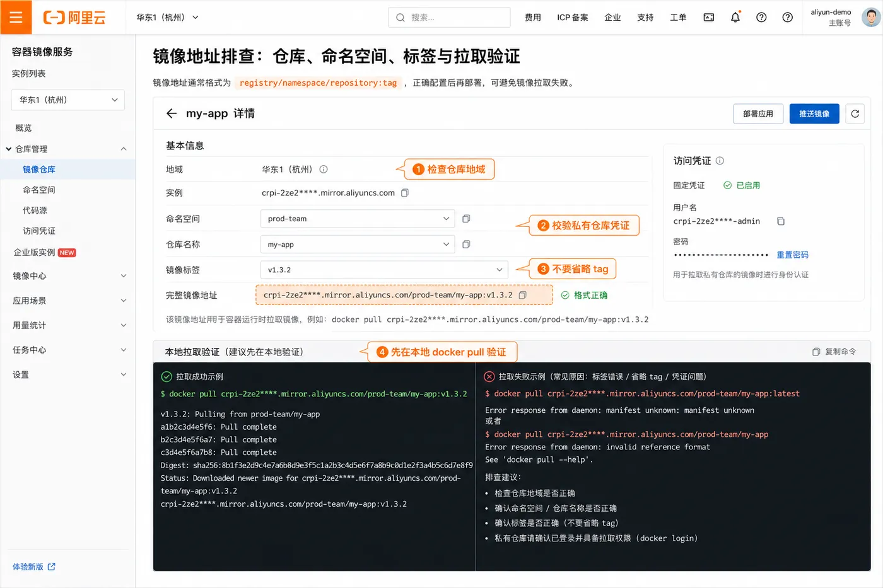Image resolution: width=883 pixels, height=588 pixels.
Task: Open the cloud shell terminal icon
Action: click(709, 18)
